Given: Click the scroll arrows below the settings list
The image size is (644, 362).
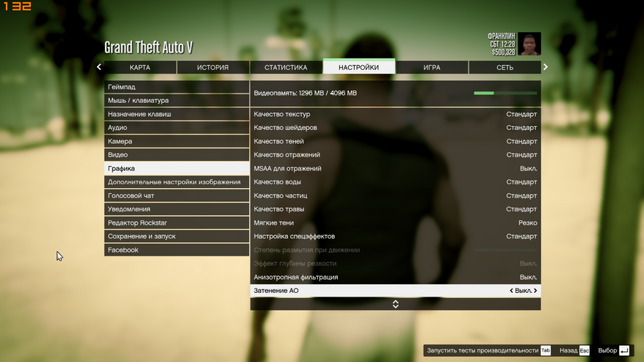Looking at the screenshot, I should (x=396, y=304).
